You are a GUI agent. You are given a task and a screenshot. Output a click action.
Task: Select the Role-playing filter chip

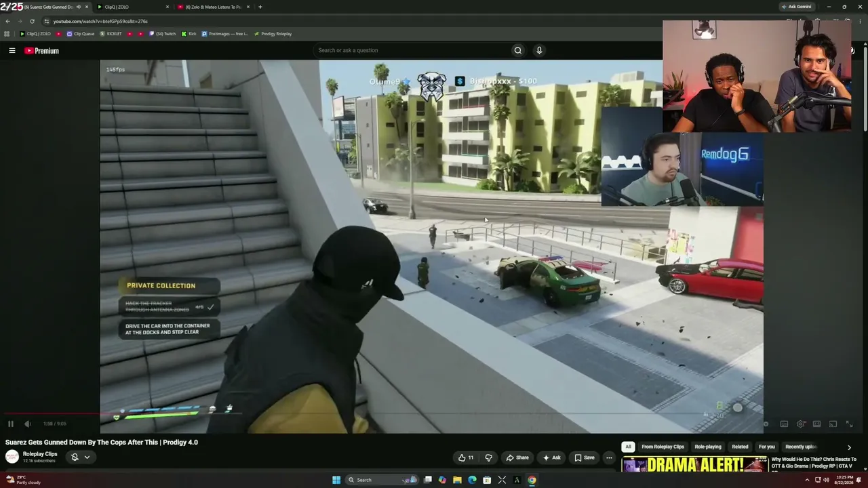click(x=708, y=447)
